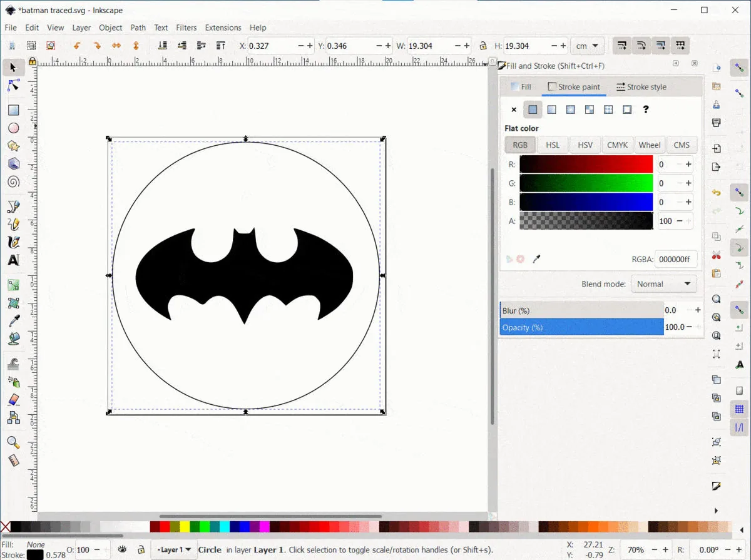This screenshot has height=560, width=751.
Task: Open the Layer 1 selector dropdown
Action: 175,549
